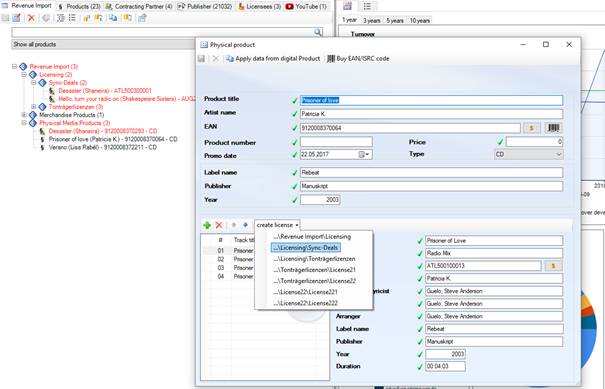605x389 pixels.
Task: Click the green plus add track icon
Action: tap(207, 225)
